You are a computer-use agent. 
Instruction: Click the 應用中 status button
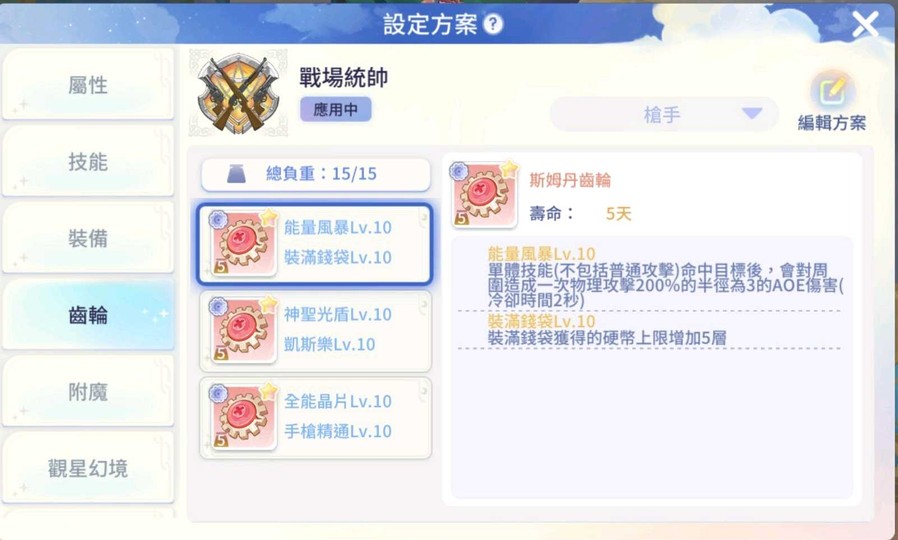336,109
